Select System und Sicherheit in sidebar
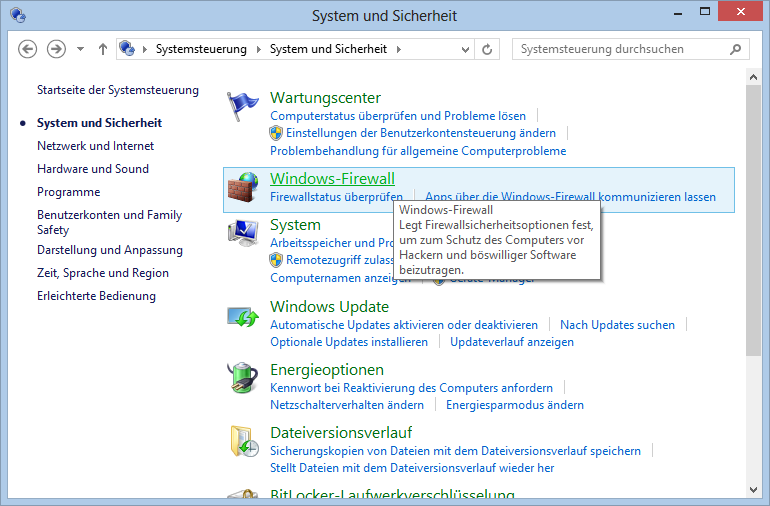The image size is (770, 506). [99, 123]
